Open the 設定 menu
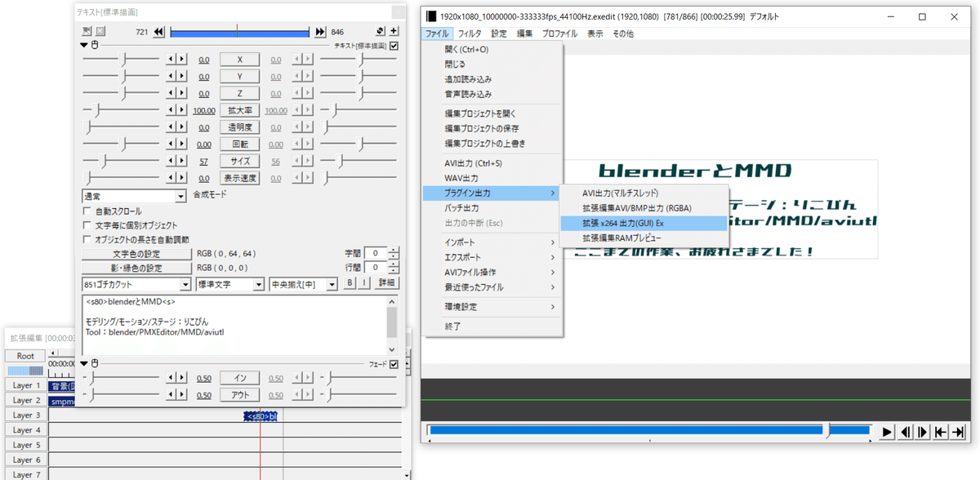This screenshot has width=980, height=480. tap(499, 33)
